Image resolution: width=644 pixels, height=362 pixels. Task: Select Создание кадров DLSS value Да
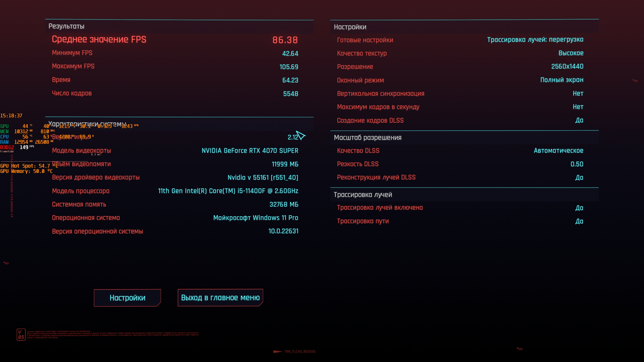(x=579, y=120)
